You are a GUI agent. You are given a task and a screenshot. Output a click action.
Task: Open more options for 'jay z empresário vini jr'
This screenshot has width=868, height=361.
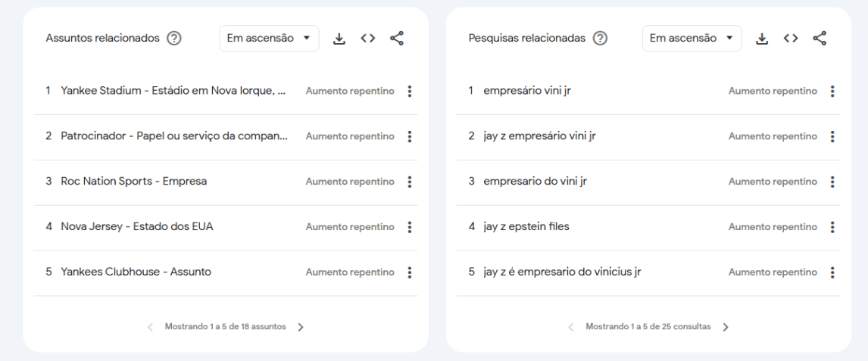pyautogui.click(x=832, y=136)
